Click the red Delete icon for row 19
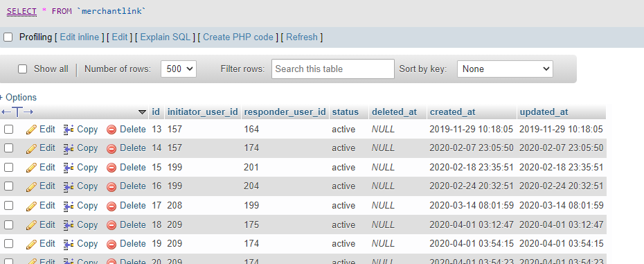 (x=111, y=245)
